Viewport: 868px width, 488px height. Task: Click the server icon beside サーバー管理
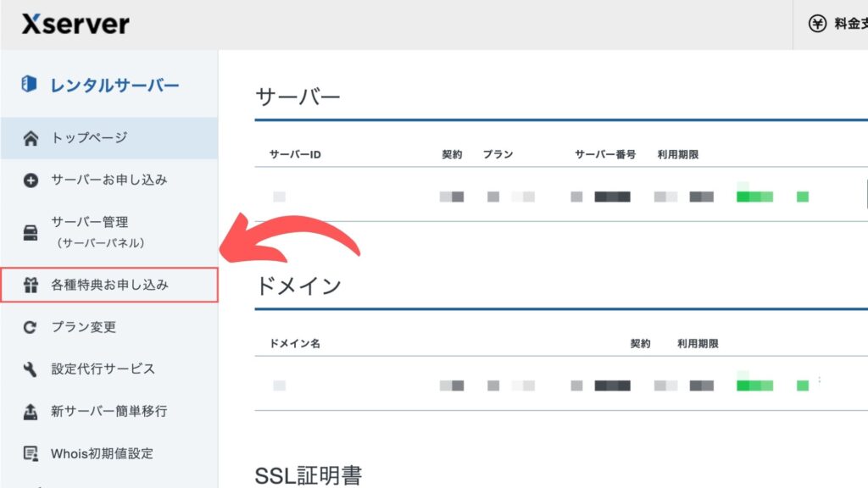(31, 233)
